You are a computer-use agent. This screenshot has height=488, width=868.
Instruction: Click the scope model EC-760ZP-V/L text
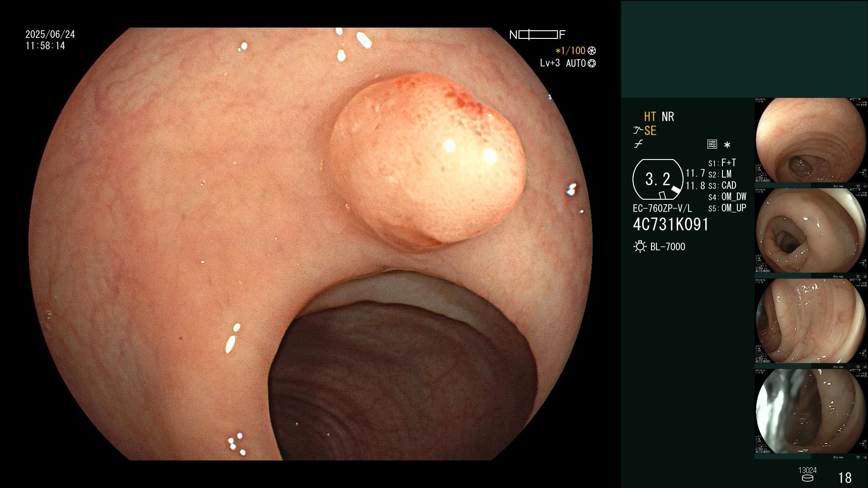point(662,208)
